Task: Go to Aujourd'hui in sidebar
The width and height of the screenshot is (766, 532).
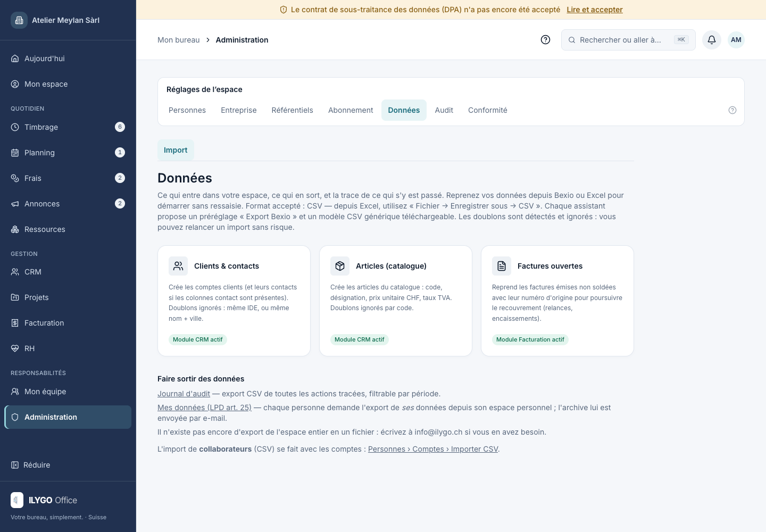Action: click(68, 59)
